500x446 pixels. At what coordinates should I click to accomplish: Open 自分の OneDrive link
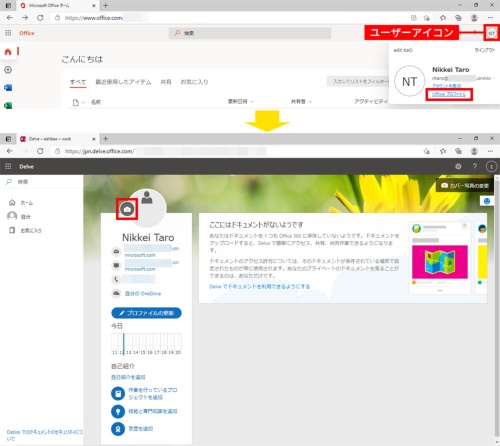(143, 294)
